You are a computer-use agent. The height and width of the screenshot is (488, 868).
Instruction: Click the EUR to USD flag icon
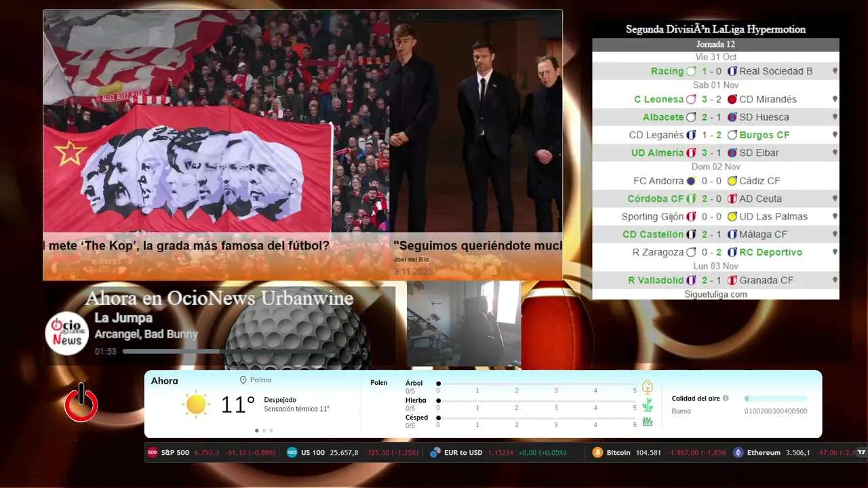point(435,453)
